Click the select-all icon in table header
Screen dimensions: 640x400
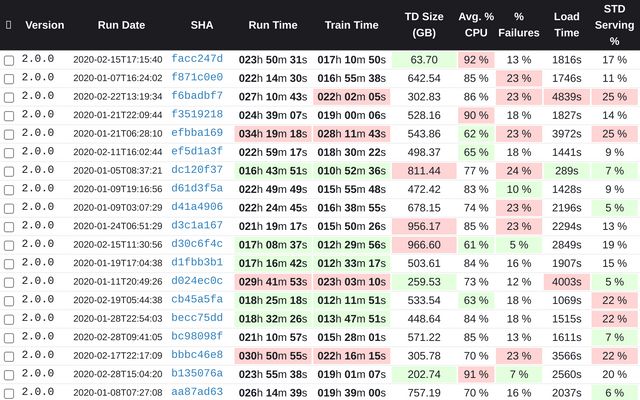[9, 25]
